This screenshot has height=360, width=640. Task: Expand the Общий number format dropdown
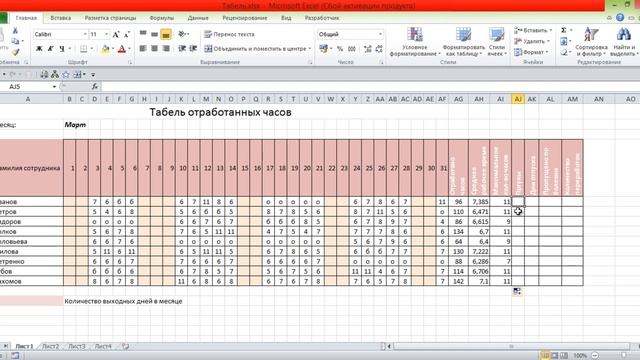pos(380,34)
